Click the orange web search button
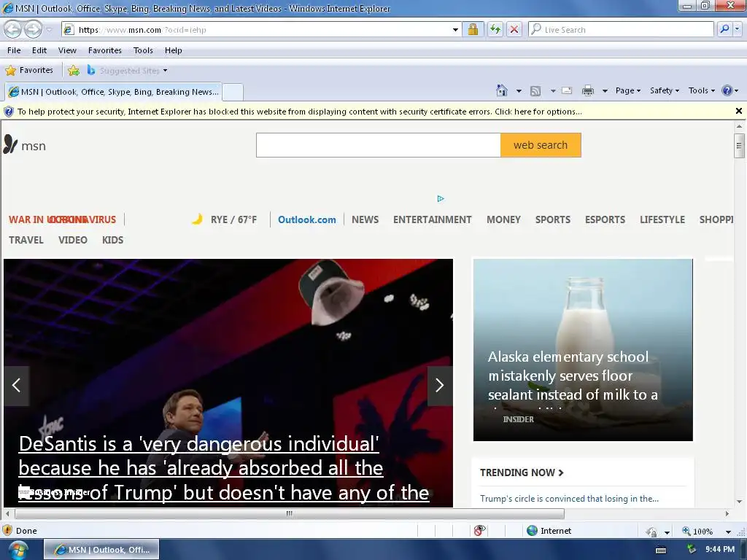 tap(541, 145)
